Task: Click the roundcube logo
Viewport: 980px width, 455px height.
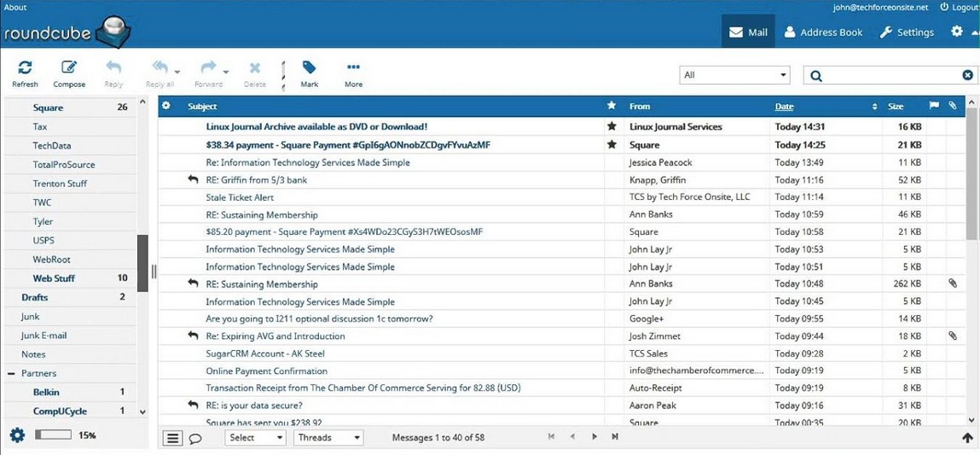Action: pos(66,32)
